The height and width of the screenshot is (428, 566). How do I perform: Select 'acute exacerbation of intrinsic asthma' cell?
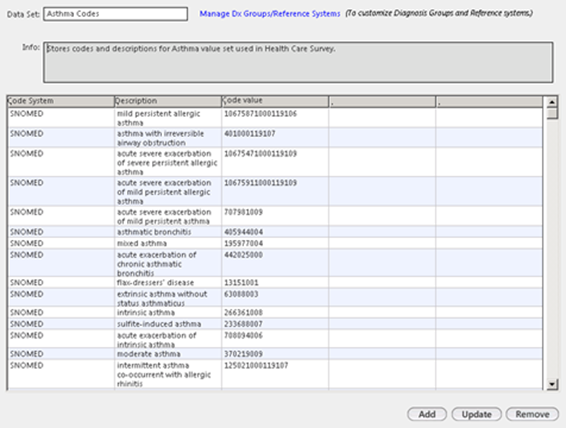pyautogui.click(x=167, y=340)
